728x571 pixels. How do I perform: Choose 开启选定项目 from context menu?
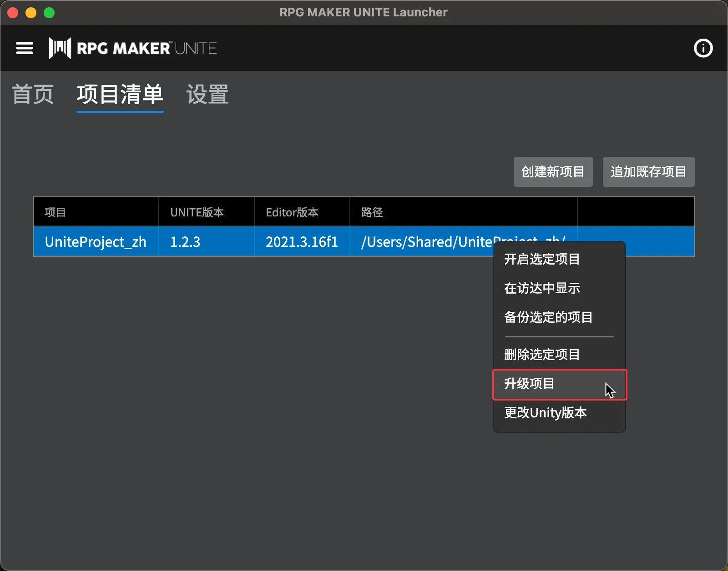560,259
